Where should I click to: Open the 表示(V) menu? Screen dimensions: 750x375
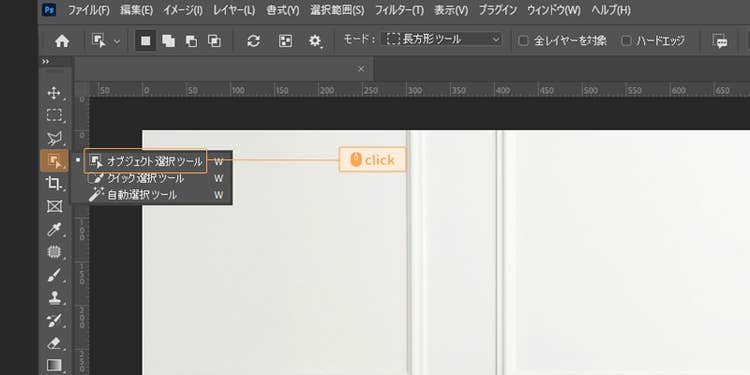[x=451, y=10]
